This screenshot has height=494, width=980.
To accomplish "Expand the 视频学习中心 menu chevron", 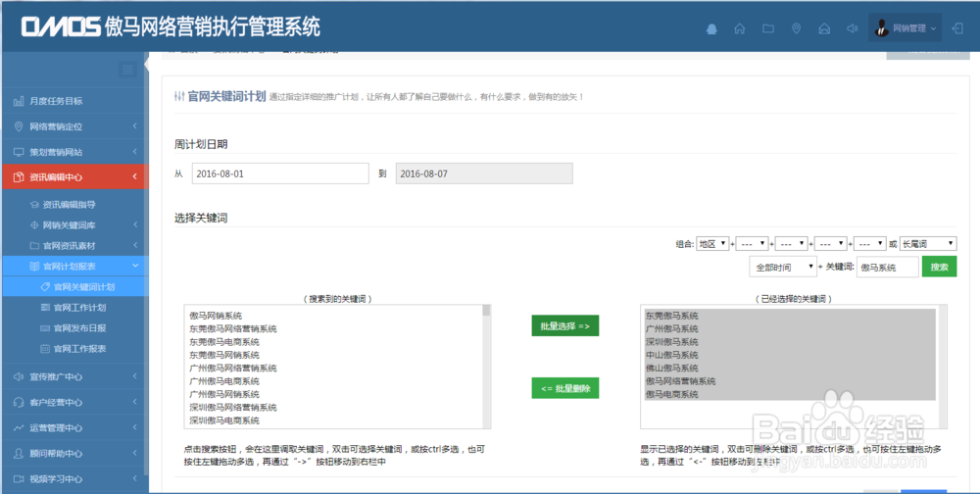I will tap(134, 479).
